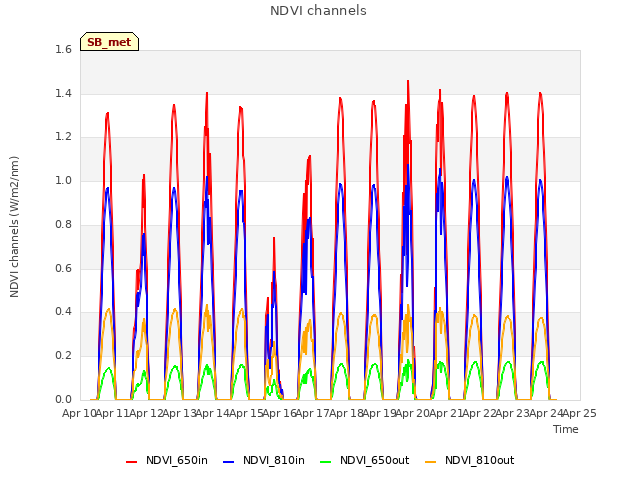
Task: Click the Apr 13 x-axis tick label
Action: pyautogui.click(x=179, y=413)
